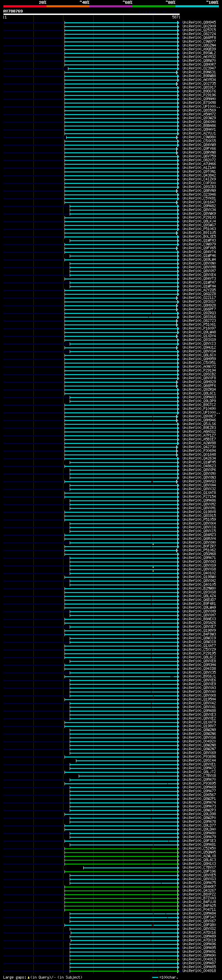The height and width of the screenshot is (980, 222).
Task: Click the green ~80% identity legend segment
Action: tap(154, 6)
